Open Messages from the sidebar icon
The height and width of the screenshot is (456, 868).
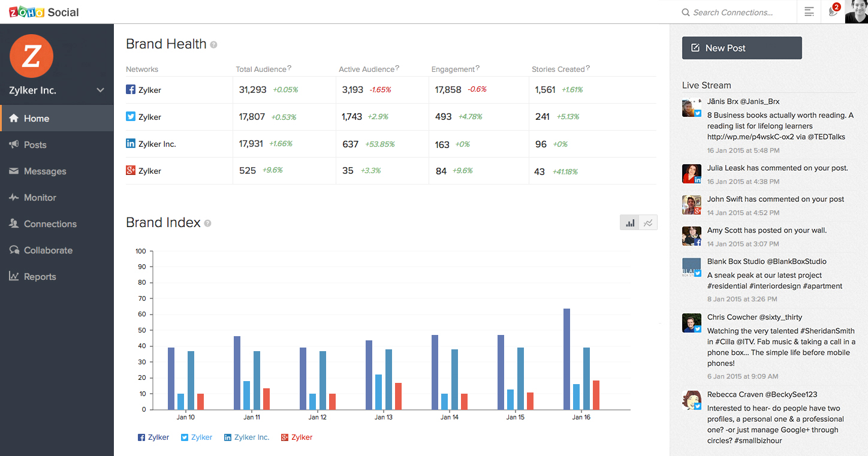click(14, 171)
